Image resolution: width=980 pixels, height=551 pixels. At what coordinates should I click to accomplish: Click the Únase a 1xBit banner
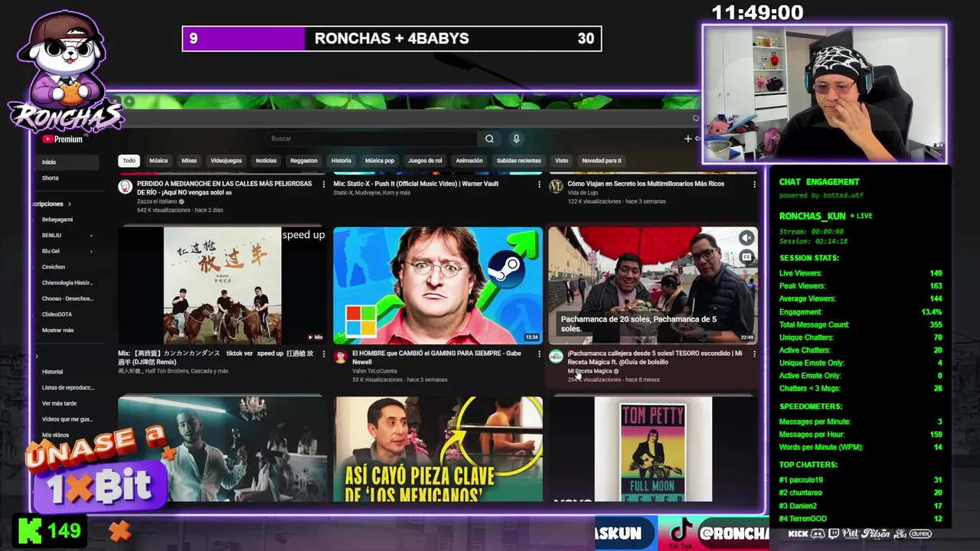[98, 468]
